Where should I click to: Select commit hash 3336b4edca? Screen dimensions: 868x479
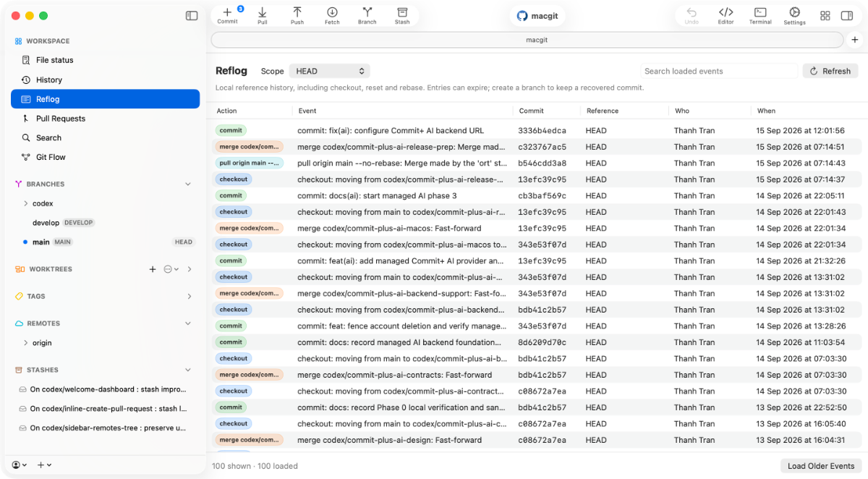coord(542,131)
